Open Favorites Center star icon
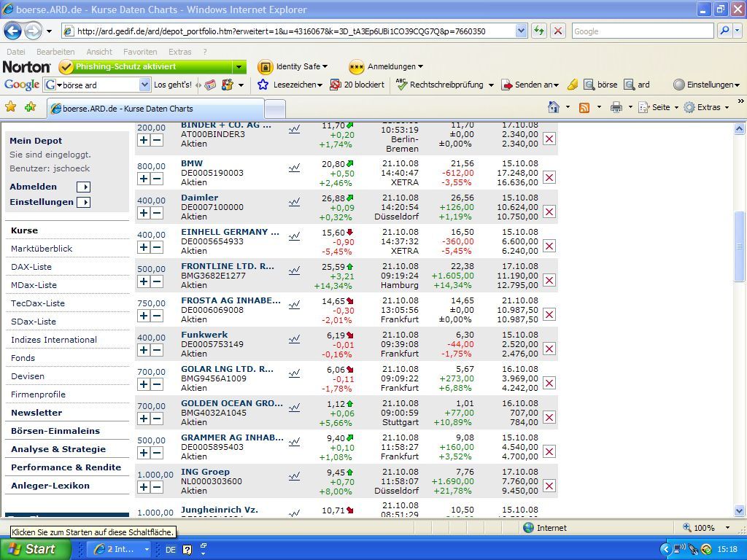The height and width of the screenshot is (560, 747). 10,107
